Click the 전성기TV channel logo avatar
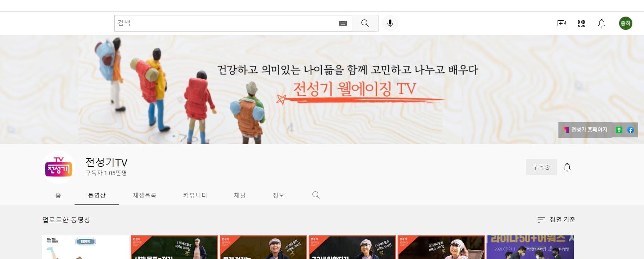 click(59, 167)
